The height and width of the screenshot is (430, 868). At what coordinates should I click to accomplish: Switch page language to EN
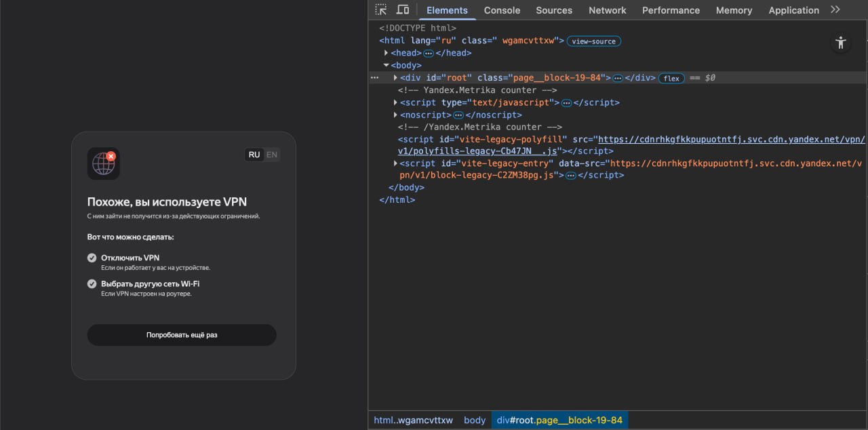click(272, 155)
